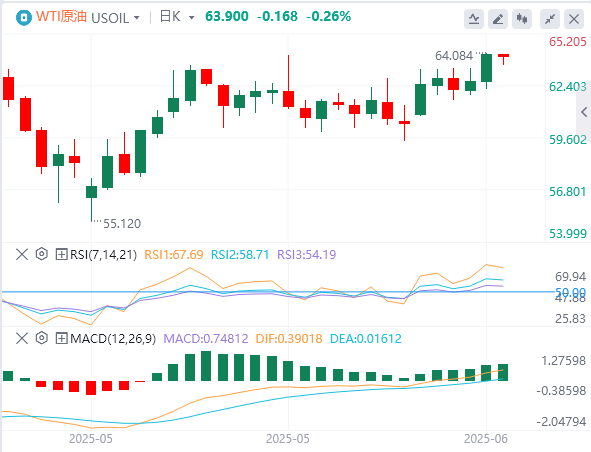Open the candlestick chart type icon

point(522,18)
